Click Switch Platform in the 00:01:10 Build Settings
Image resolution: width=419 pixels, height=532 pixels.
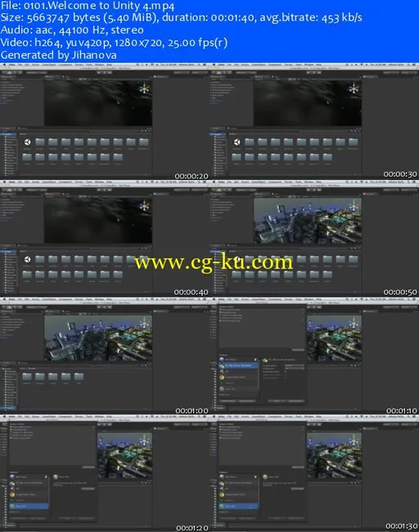pos(228,401)
